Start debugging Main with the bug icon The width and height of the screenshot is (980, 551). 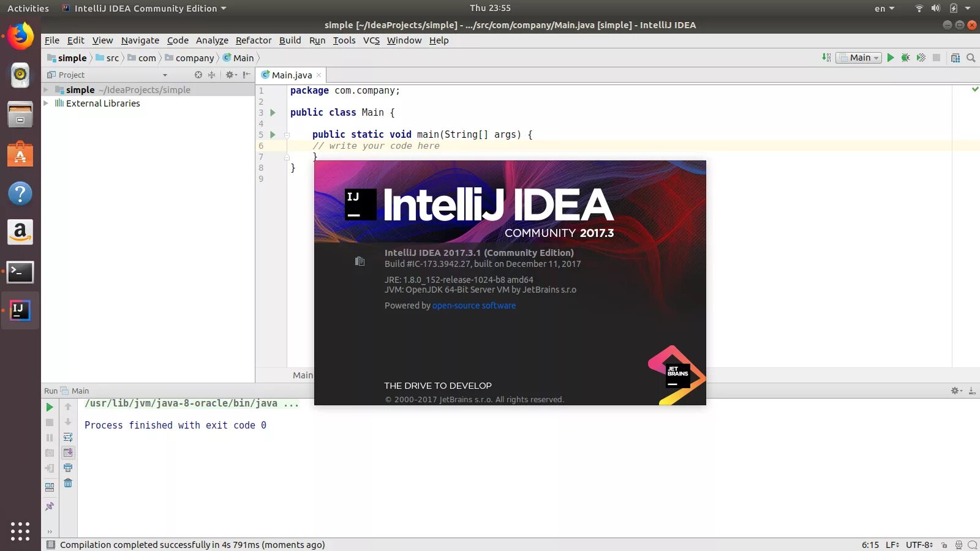point(905,58)
